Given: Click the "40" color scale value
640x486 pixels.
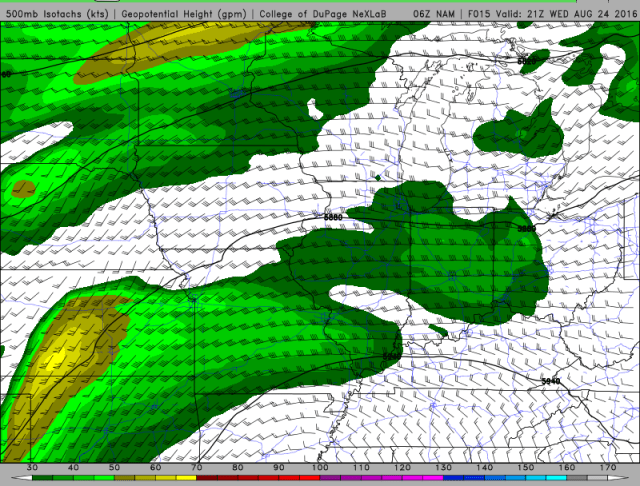Looking at the screenshot, I should (x=73, y=468).
